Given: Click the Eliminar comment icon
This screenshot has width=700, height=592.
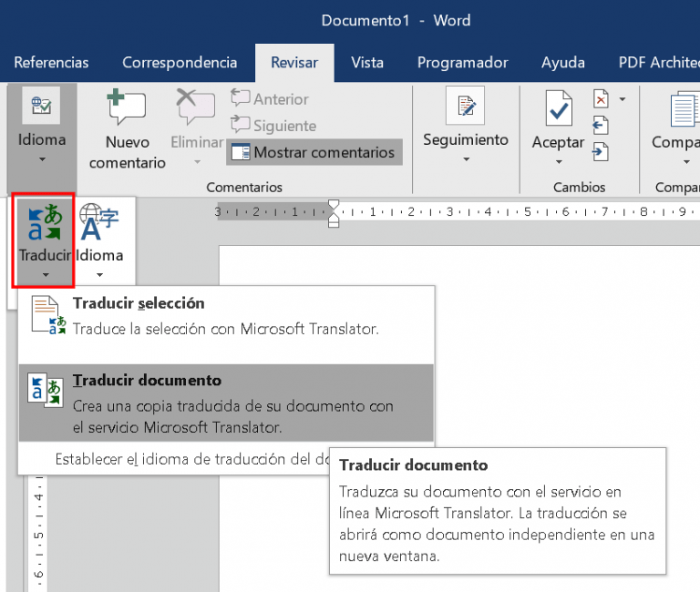Looking at the screenshot, I should point(196,107).
